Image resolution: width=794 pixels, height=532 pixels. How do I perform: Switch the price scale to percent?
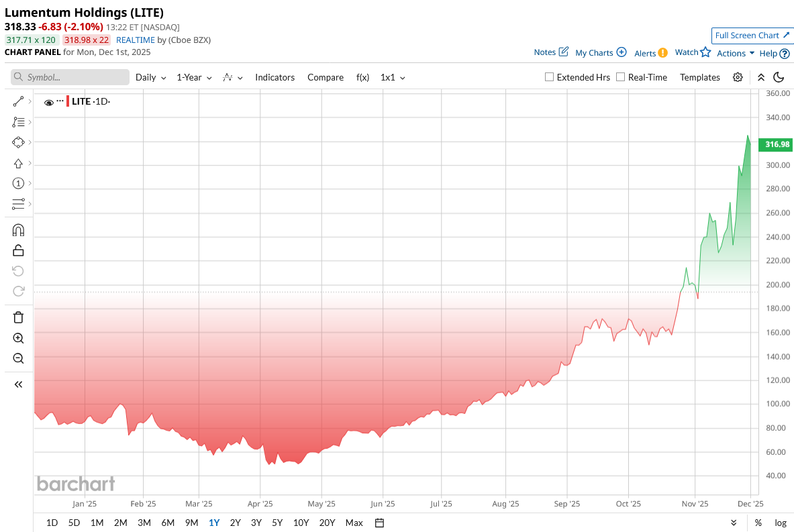pyautogui.click(x=758, y=523)
